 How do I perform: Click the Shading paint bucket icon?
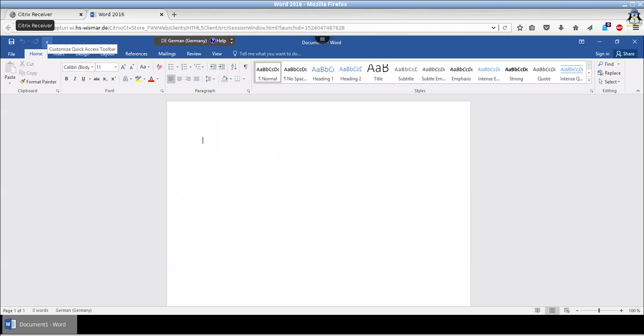tap(224, 79)
